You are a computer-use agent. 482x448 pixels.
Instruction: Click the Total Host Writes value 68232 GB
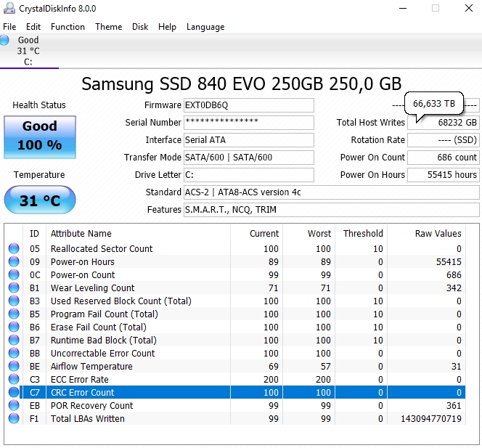444,123
